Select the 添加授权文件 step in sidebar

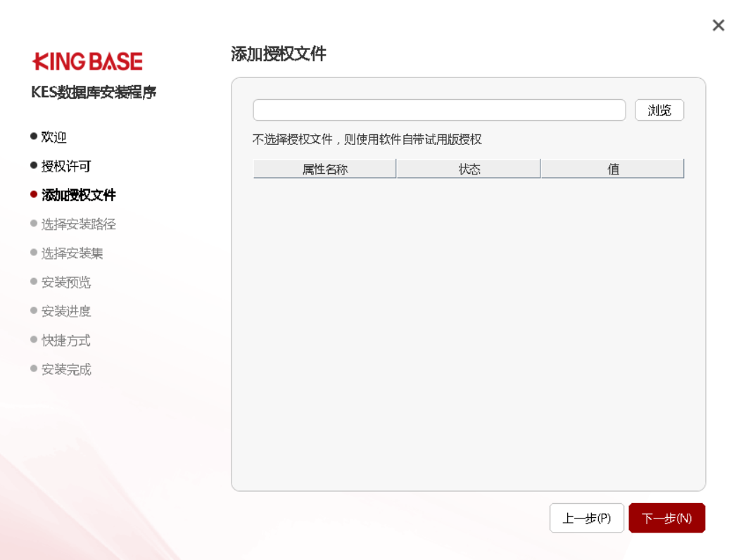(x=78, y=196)
